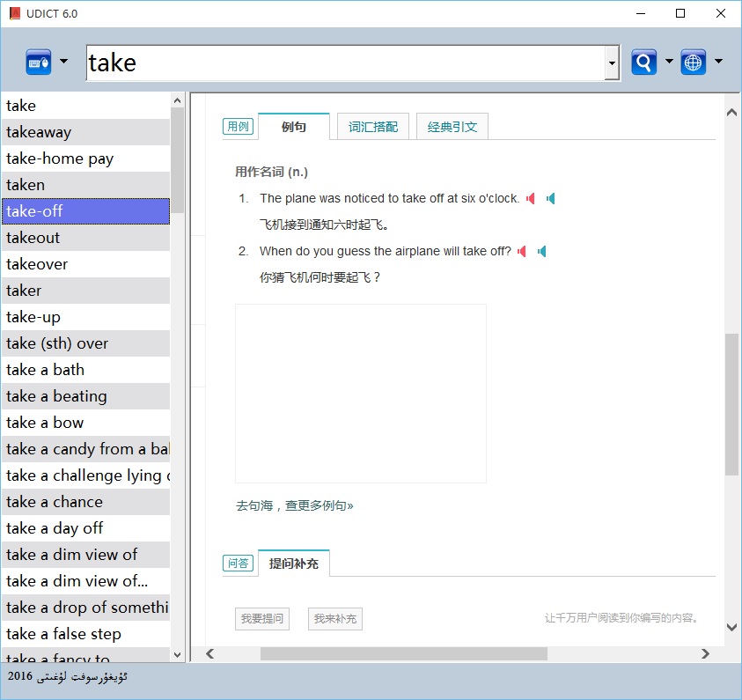The height and width of the screenshot is (700, 742).
Task: Play teal speaker audio for first example sentence
Action: click(550, 199)
